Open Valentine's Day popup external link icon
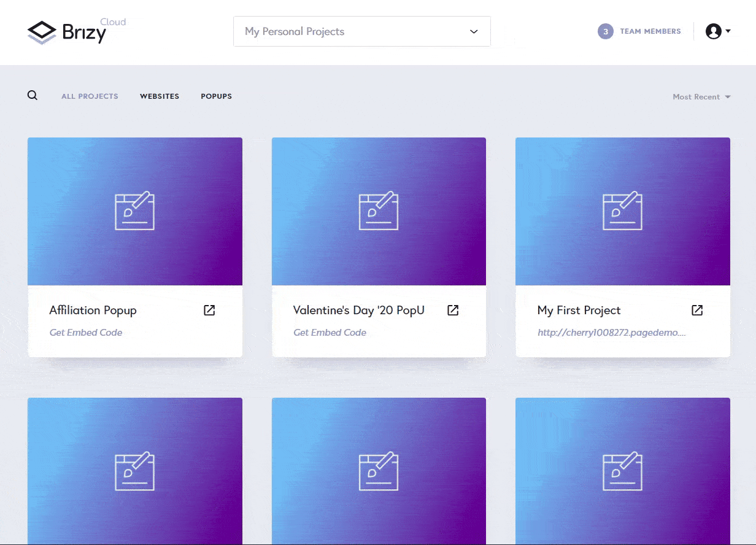756x545 pixels. coord(453,310)
